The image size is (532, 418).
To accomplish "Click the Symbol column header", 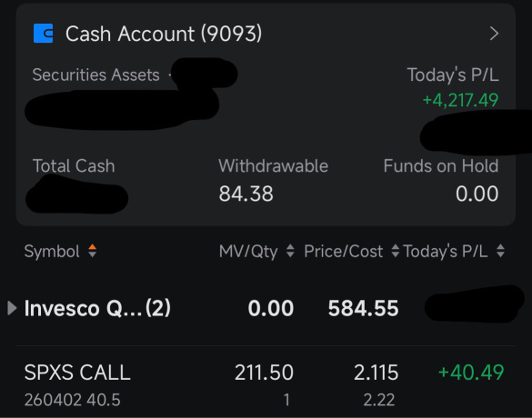I will pos(52,251).
